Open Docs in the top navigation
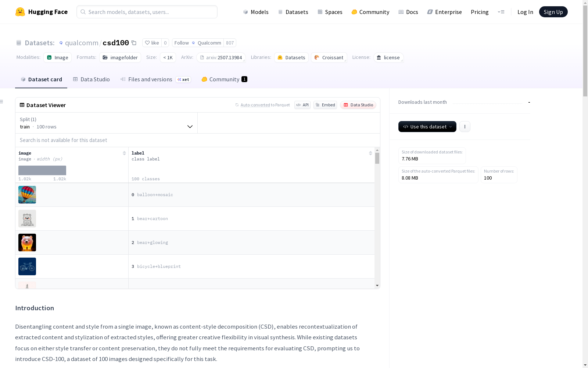Viewport: 588px width, 368px height. click(x=408, y=12)
